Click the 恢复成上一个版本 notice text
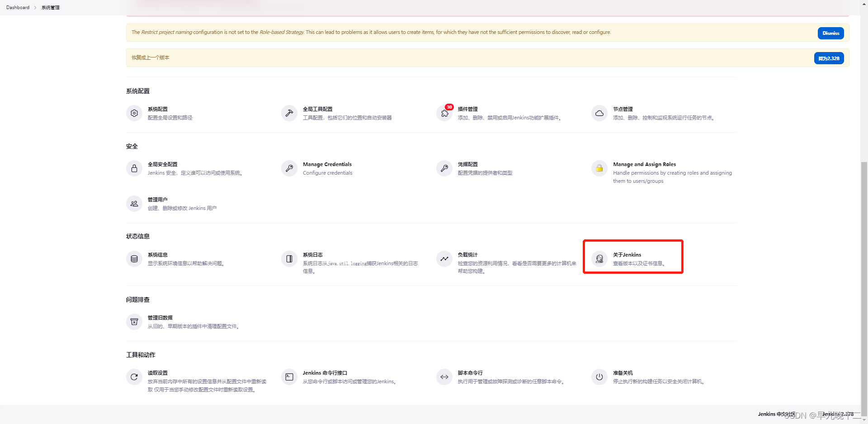This screenshot has height=424, width=868. pos(151,57)
